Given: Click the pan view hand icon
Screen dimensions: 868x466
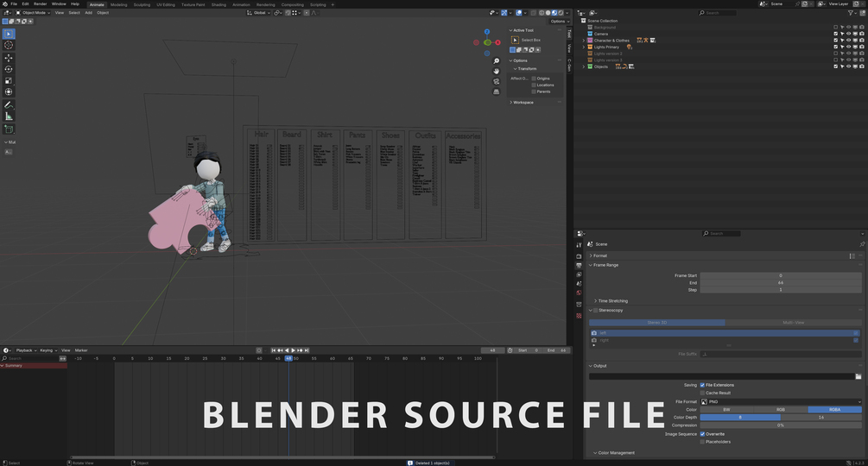Looking at the screenshot, I should [x=497, y=71].
